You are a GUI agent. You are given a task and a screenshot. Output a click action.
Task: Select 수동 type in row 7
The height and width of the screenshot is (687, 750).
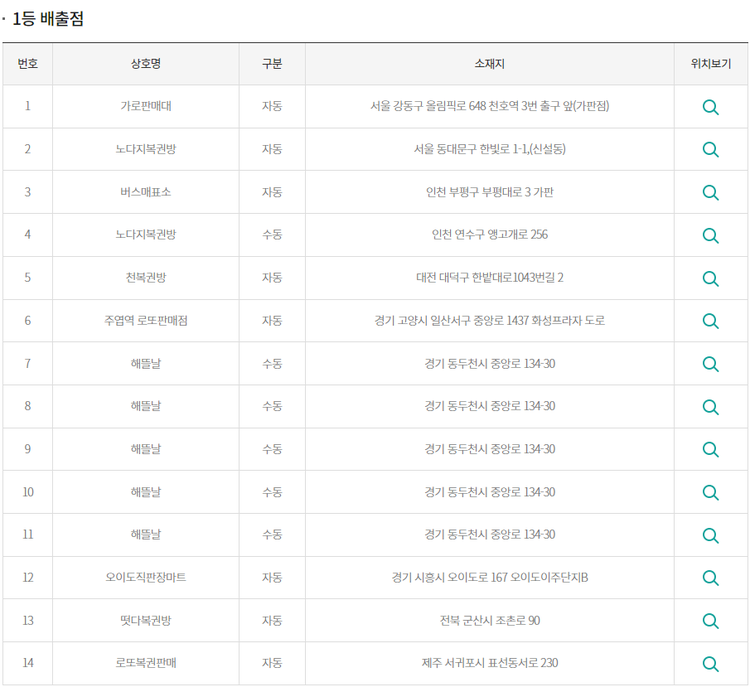pos(272,363)
